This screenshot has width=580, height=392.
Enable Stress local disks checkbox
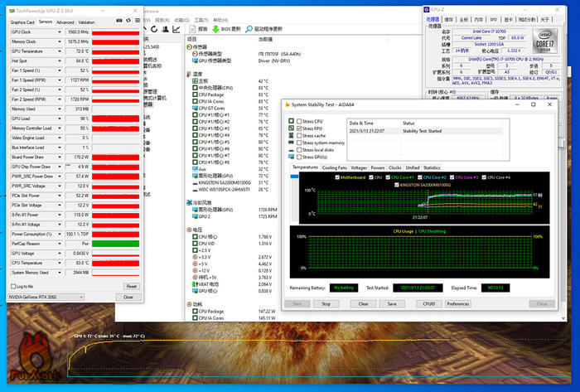tap(299, 150)
